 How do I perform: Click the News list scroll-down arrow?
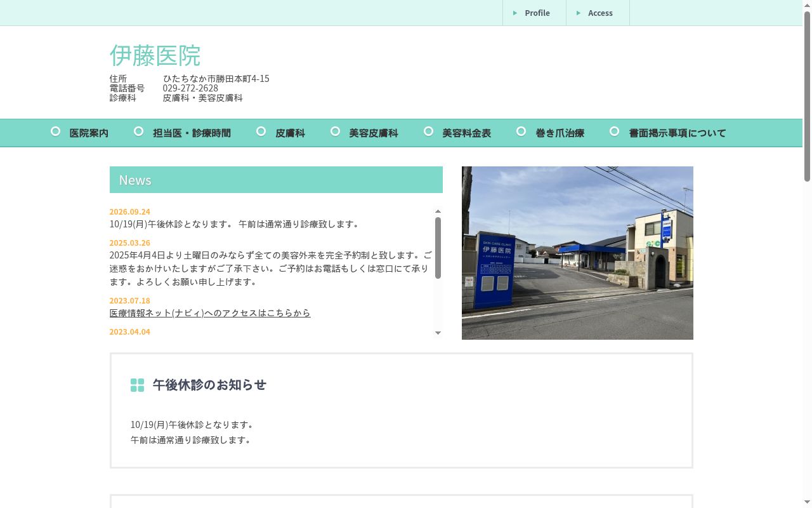[438, 333]
